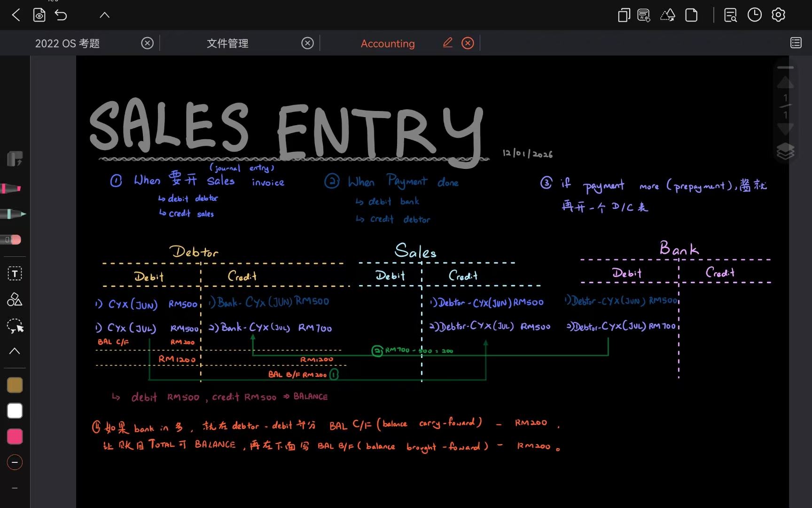Choose the pink color swatch
Image resolution: width=812 pixels, height=508 pixels.
[x=15, y=437]
